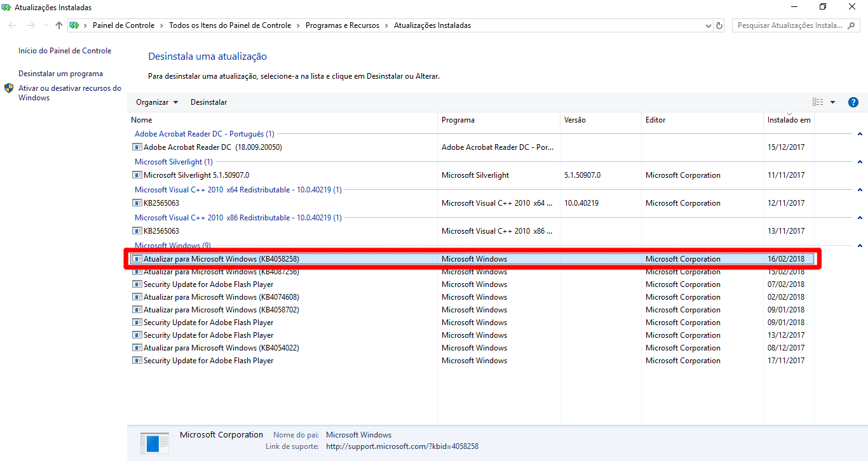Select the Adobe Acrobat Reader DC (18.009.20050) icon
This screenshot has height=461, width=868.
(x=137, y=147)
